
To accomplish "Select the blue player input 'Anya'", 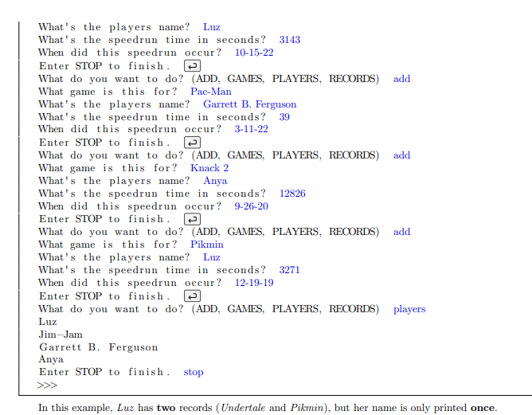I will 215,181.
